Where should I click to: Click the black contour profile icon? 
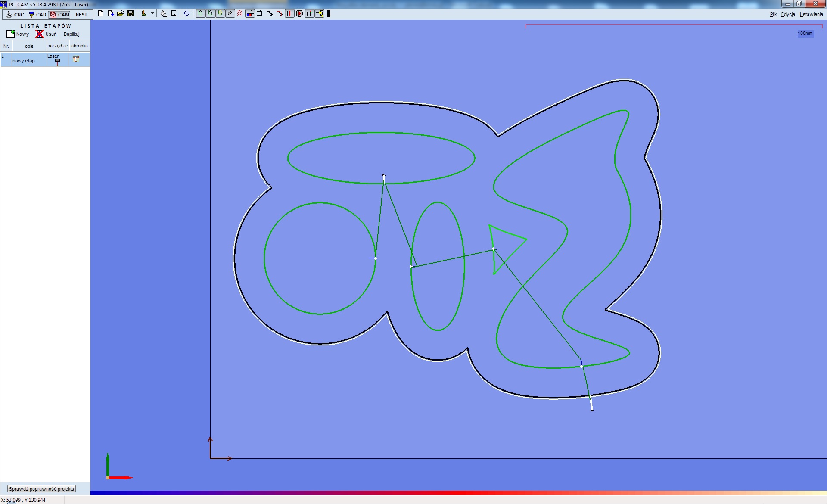click(x=174, y=13)
